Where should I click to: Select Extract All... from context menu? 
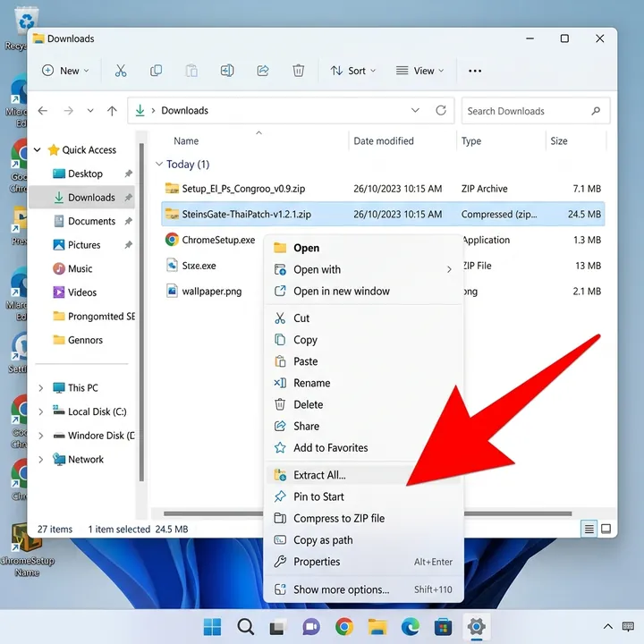(x=363, y=475)
